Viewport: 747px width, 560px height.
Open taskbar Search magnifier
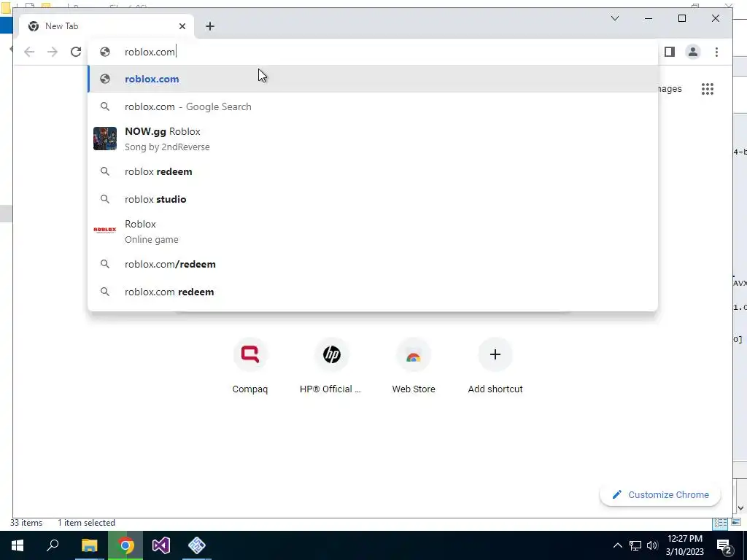[53, 545]
